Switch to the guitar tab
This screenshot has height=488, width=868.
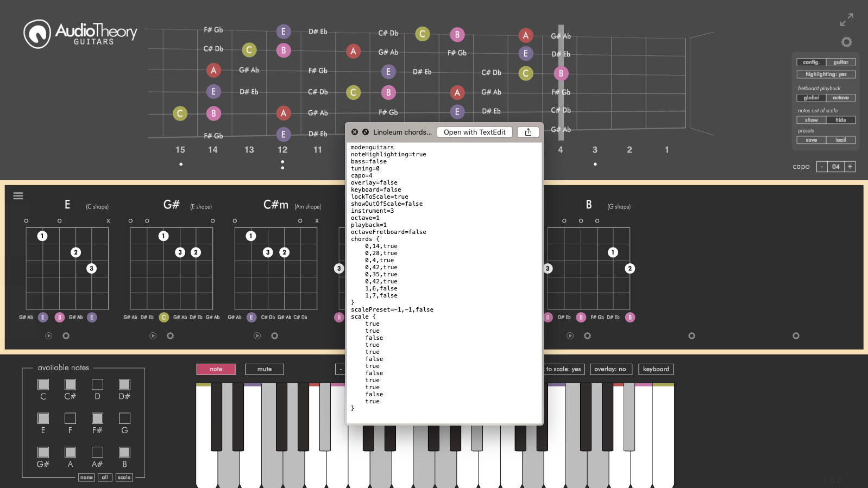tap(841, 62)
